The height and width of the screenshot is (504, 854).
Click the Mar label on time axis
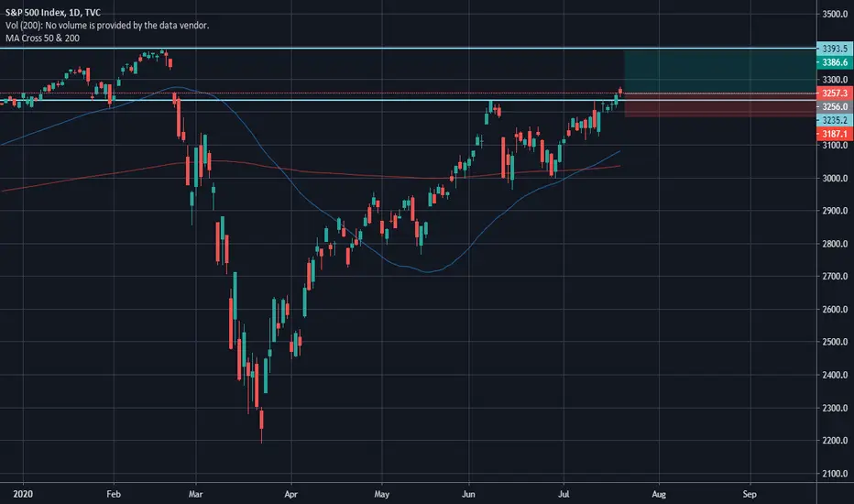[195, 494]
